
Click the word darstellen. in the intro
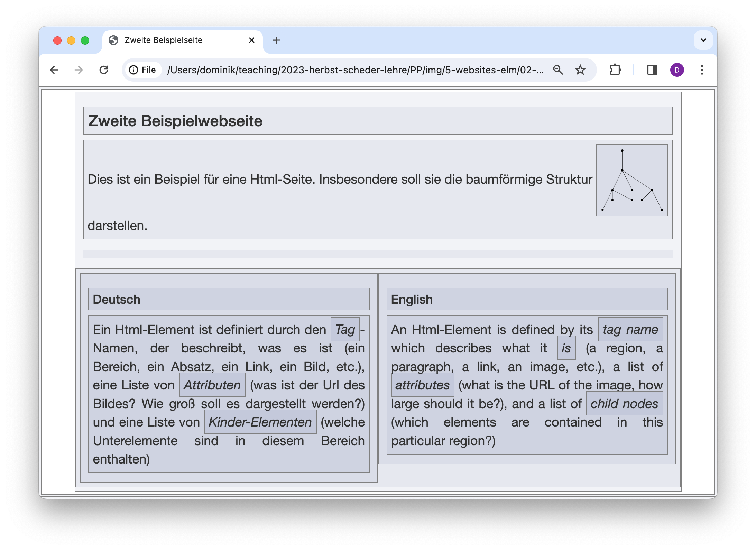click(x=117, y=226)
